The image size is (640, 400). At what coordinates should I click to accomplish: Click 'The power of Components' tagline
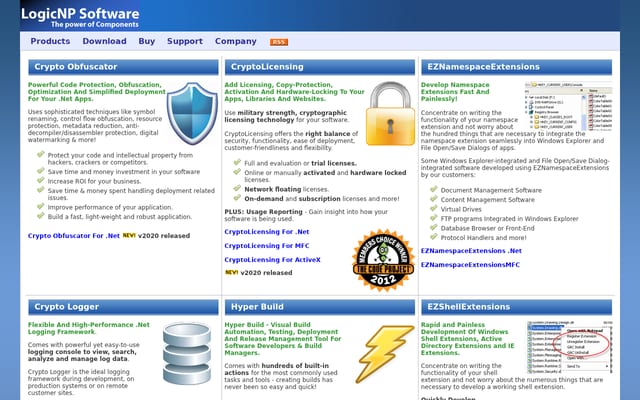[x=95, y=25]
